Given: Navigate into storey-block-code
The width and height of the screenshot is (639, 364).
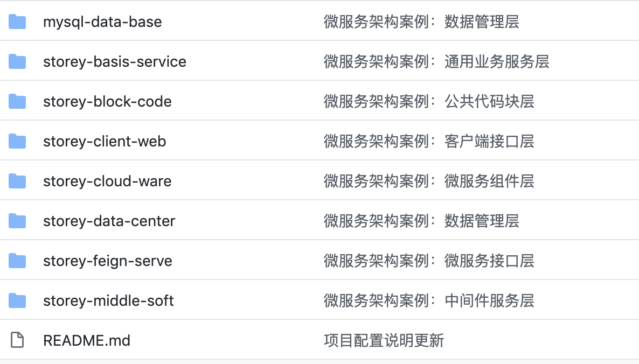Looking at the screenshot, I should (107, 102).
